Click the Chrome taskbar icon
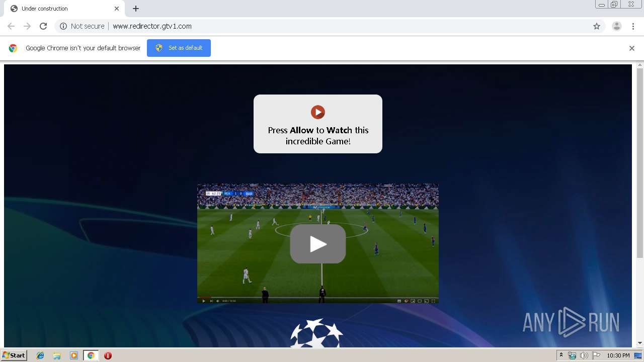The image size is (644, 362). click(x=91, y=355)
